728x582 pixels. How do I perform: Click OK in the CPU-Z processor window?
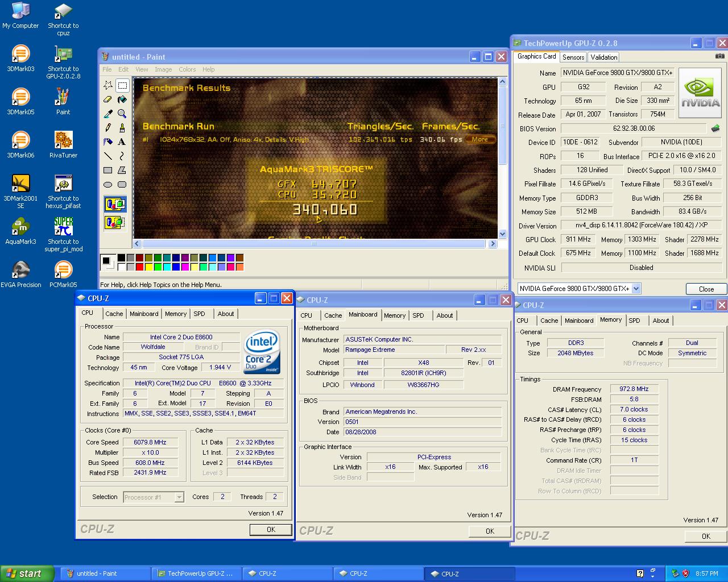click(x=271, y=529)
